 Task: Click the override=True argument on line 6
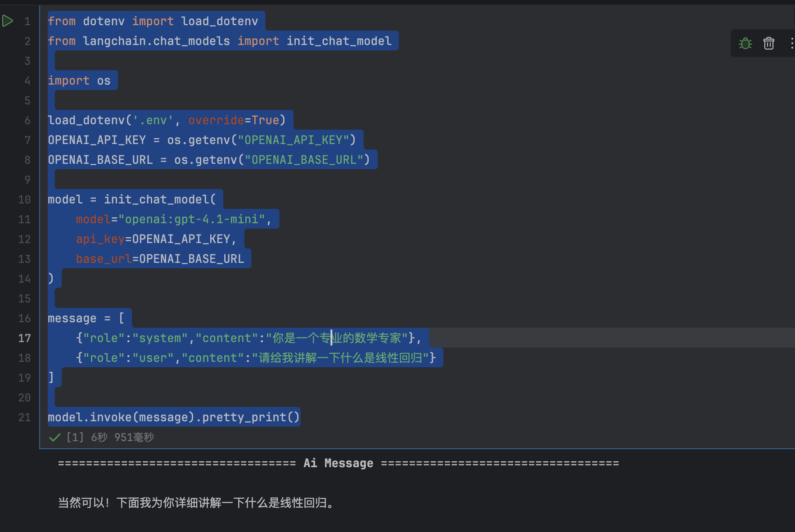234,120
